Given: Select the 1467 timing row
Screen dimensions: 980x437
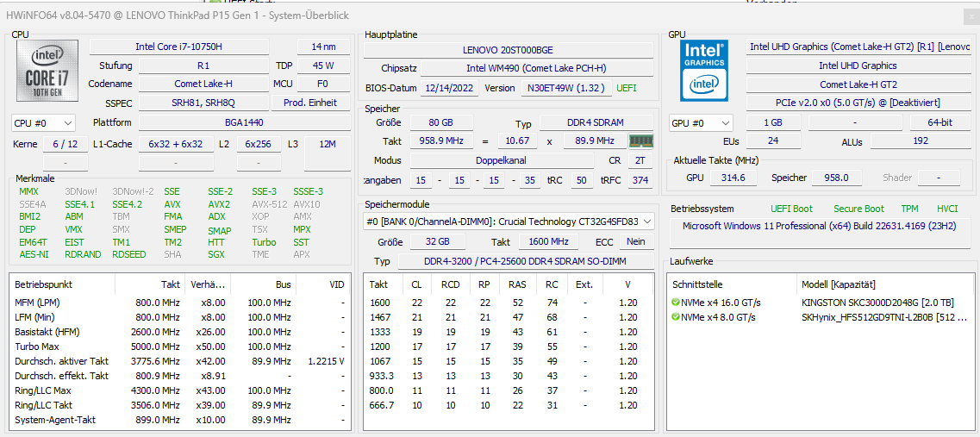Looking at the screenshot, I should tap(509, 317).
